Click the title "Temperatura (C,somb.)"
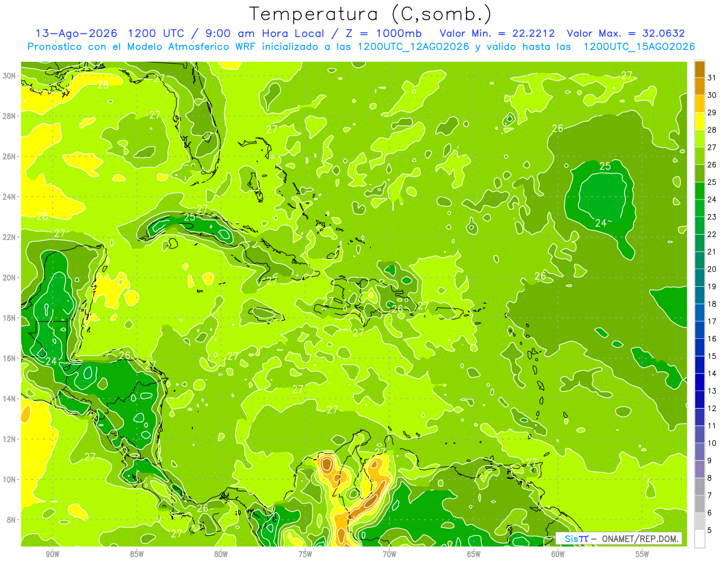 tap(370, 13)
